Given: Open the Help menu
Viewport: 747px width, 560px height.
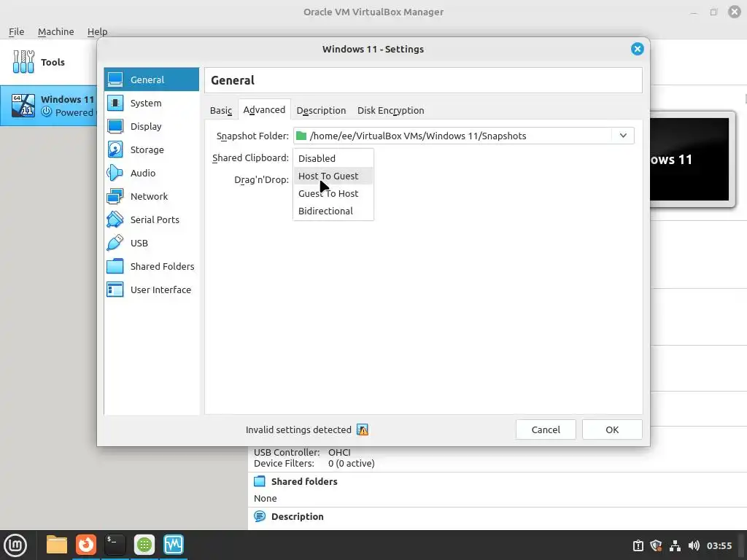Looking at the screenshot, I should coord(97,31).
